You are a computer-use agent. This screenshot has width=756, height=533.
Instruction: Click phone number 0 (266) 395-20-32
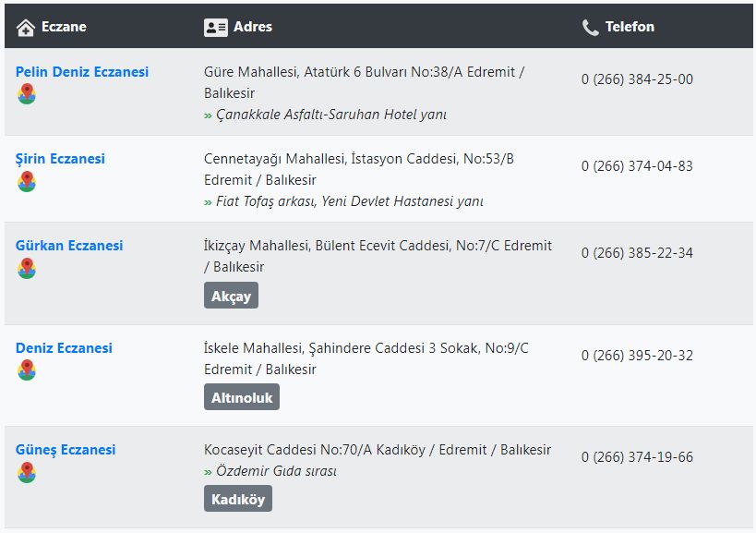tap(637, 356)
